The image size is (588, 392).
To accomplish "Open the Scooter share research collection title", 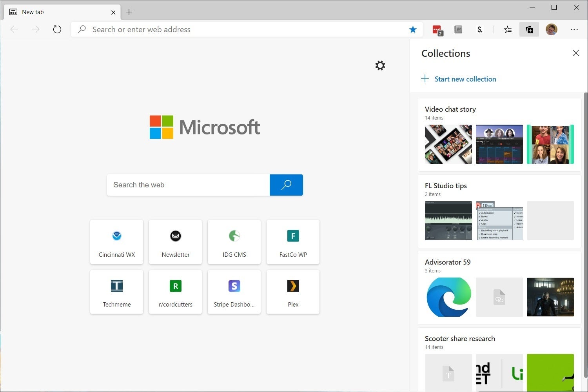I will click(x=460, y=339).
